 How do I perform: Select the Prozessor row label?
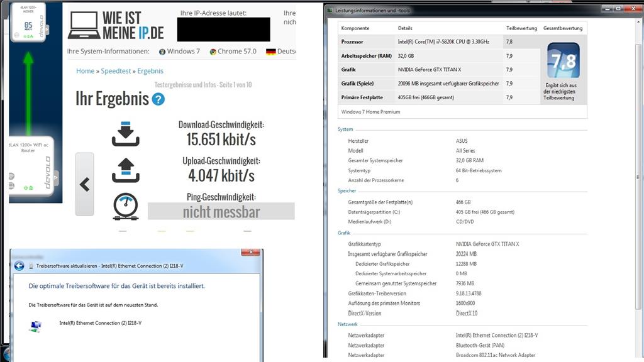[352, 42]
